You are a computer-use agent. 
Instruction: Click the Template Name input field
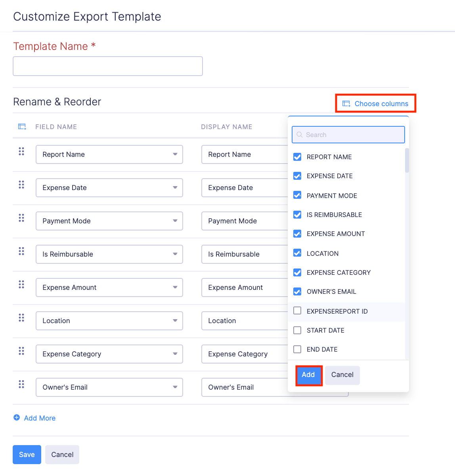pos(107,66)
